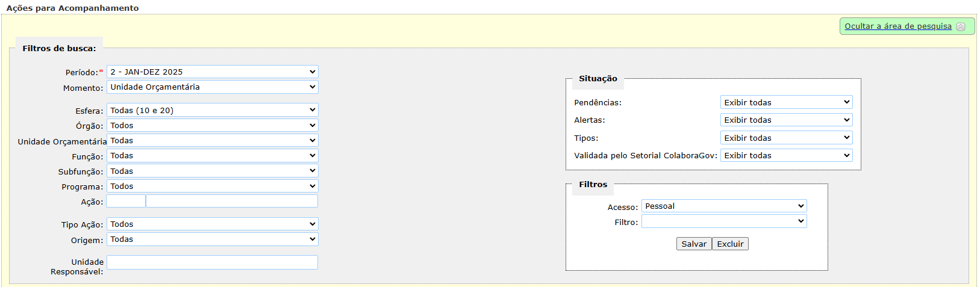This screenshot has height=287, width=980.
Task: Open the Tipo Ação dropdown
Action: coord(212,224)
